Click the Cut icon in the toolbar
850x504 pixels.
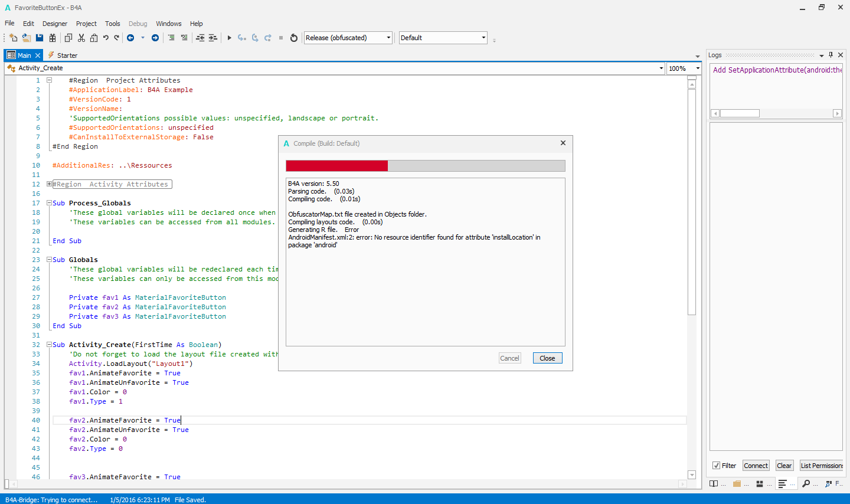[x=81, y=37]
